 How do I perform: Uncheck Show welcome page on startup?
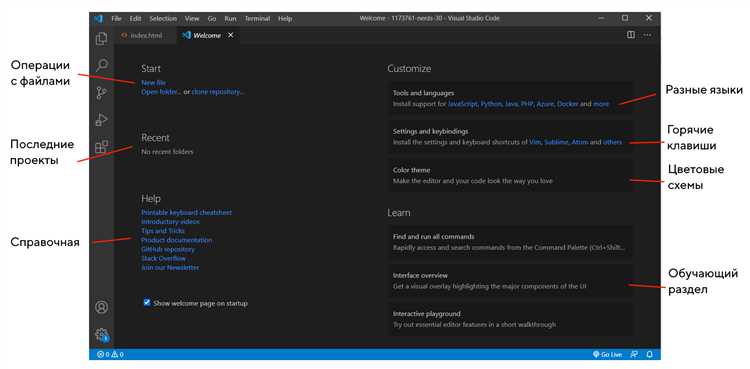point(147,302)
